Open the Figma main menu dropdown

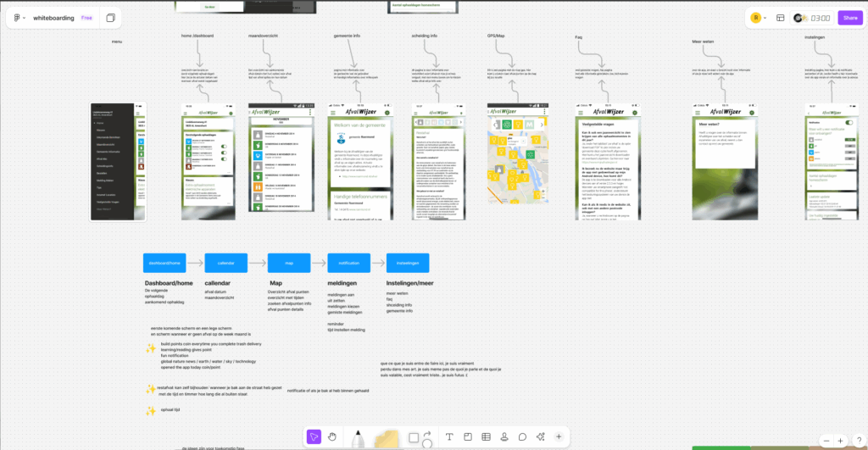click(x=19, y=18)
